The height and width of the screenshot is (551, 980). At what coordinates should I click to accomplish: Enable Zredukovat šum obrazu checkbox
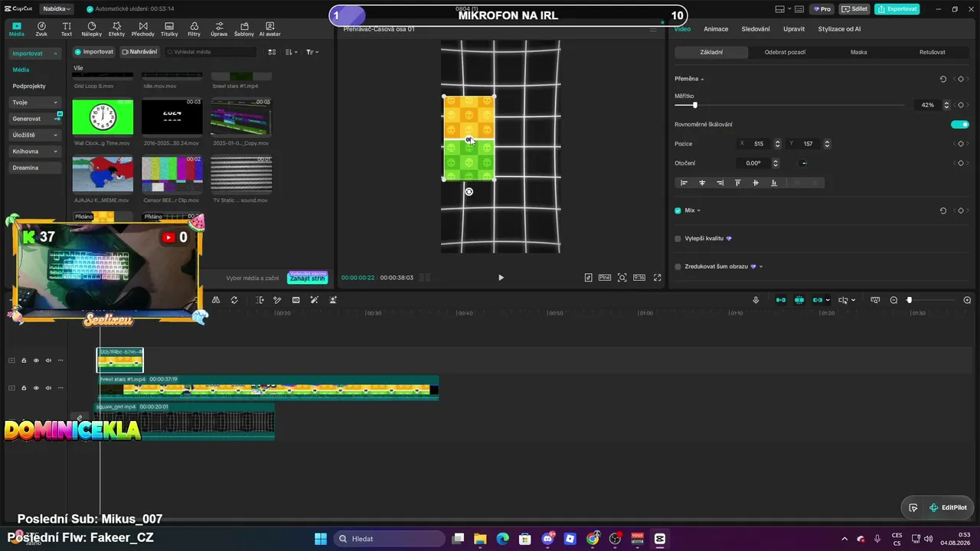(678, 266)
